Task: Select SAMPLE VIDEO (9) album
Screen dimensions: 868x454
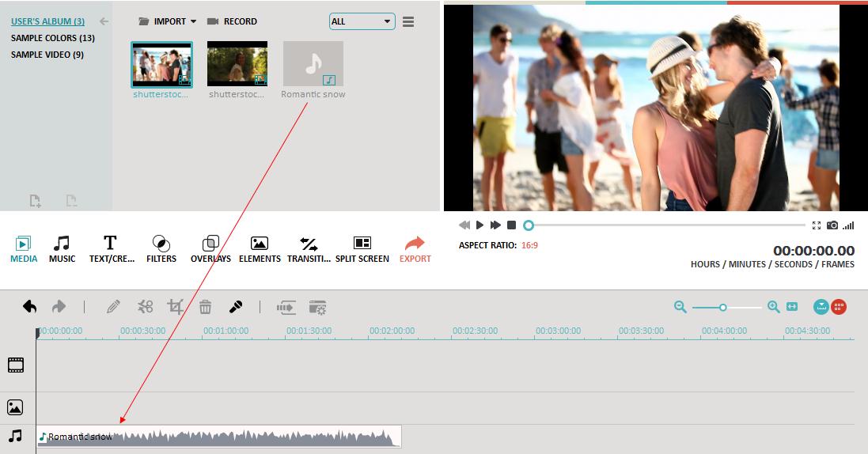Action: click(47, 55)
